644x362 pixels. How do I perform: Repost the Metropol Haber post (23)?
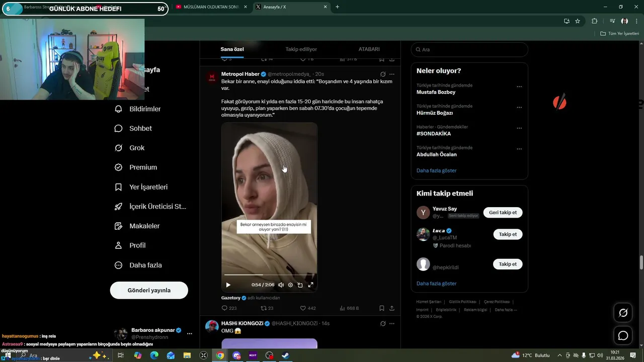(x=267, y=308)
